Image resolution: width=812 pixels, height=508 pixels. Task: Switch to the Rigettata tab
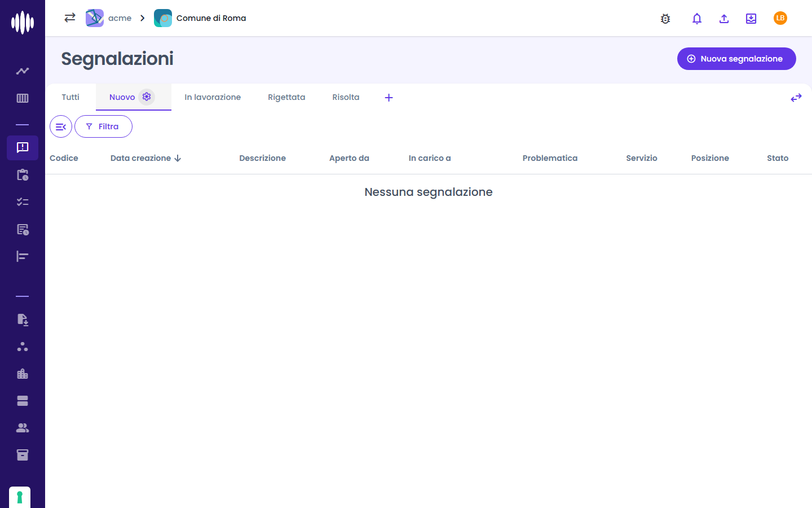click(x=286, y=97)
